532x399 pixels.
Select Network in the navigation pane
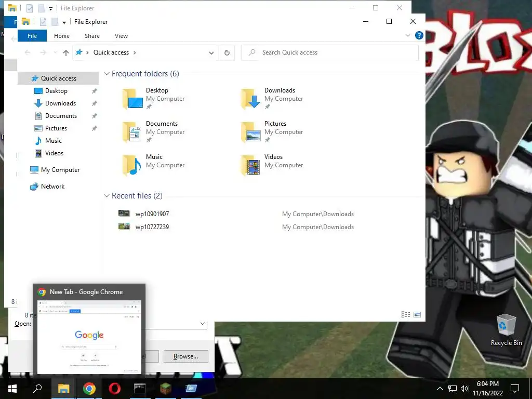(52, 187)
